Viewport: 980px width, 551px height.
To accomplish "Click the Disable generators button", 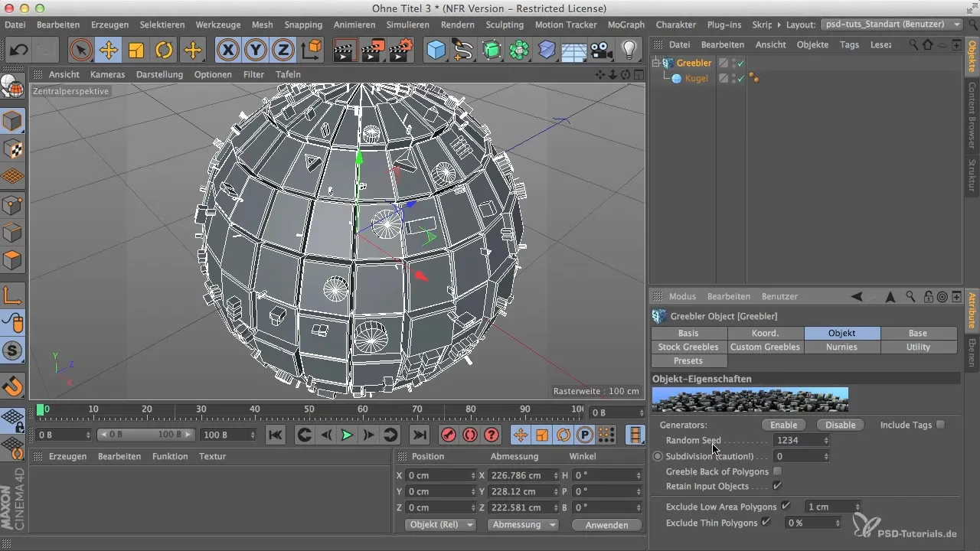I will [840, 425].
